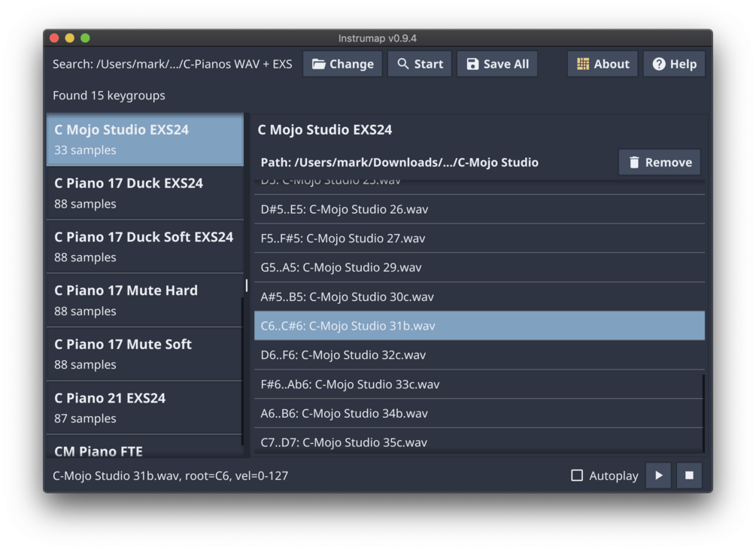Click the C Mojo Studio EXS24 detail heading
Viewport: 756px width, 550px height.
coord(324,129)
